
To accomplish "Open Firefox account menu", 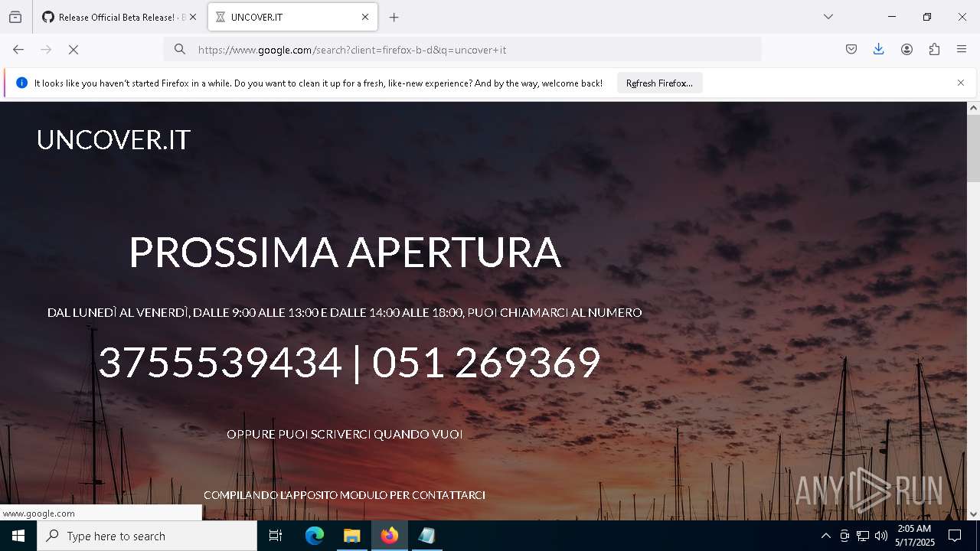I will (x=906, y=50).
